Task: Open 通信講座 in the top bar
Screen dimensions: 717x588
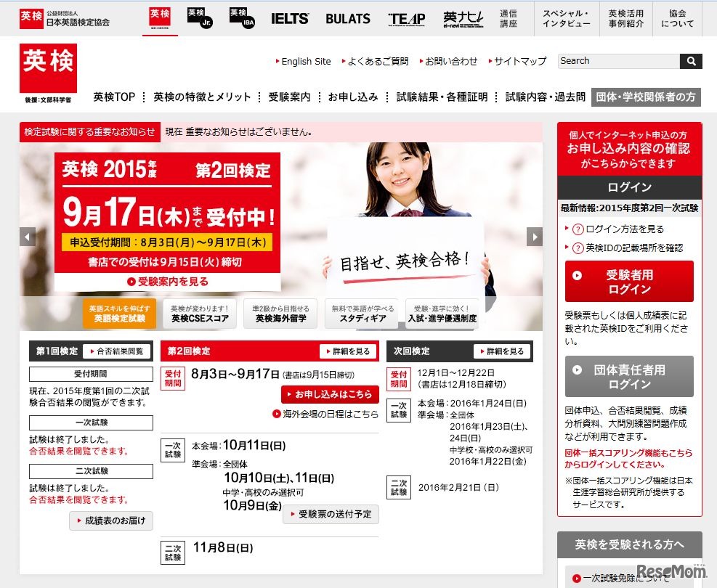Action: (x=509, y=19)
